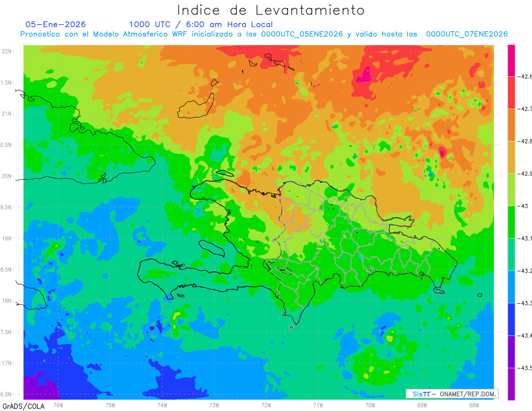Click the longitude label "75W"
Screen dimensions: 532x411
tap(110, 404)
